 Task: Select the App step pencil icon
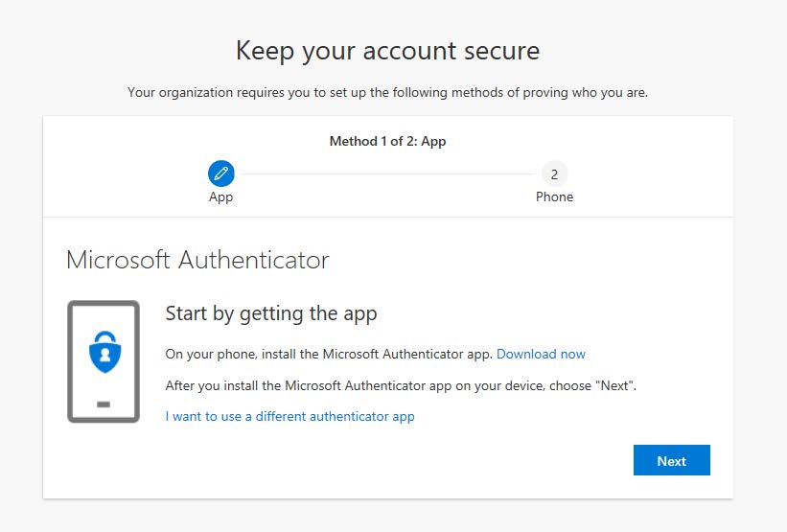tap(220, 173)
